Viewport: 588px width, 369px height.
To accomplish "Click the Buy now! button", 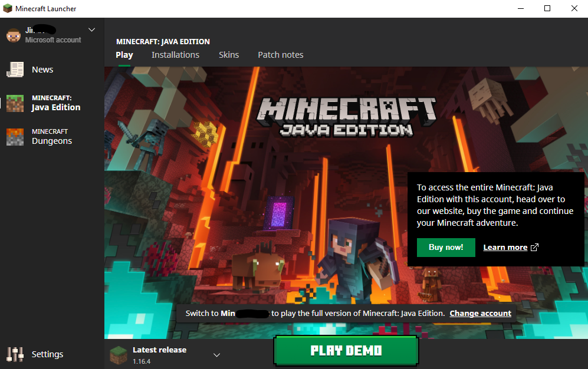I will pyautogui.click(x=446, y=247).
